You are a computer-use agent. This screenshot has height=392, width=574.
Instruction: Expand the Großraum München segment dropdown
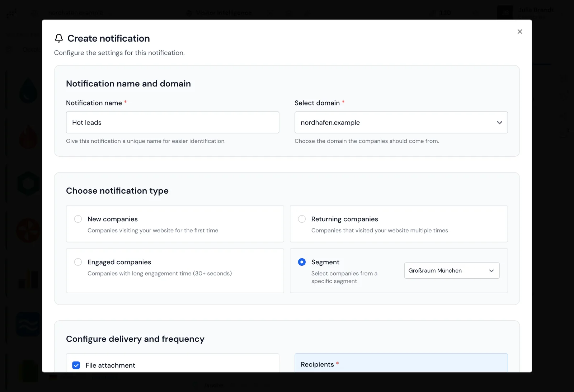click(x=452, y=270)
